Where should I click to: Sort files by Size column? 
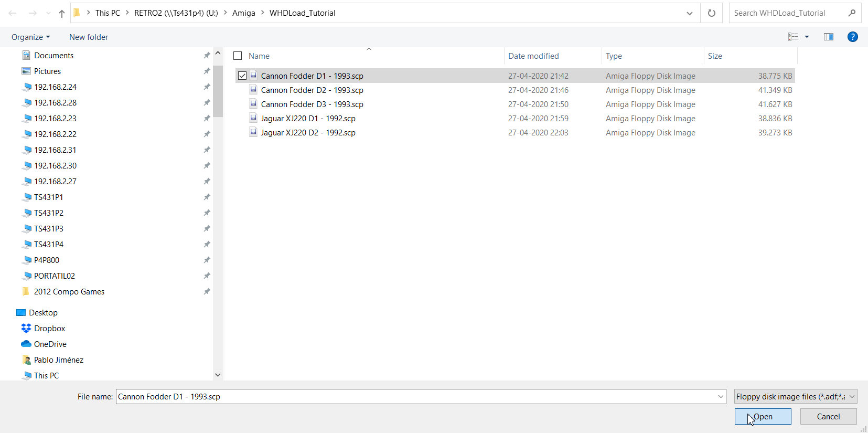pos(715,56)
